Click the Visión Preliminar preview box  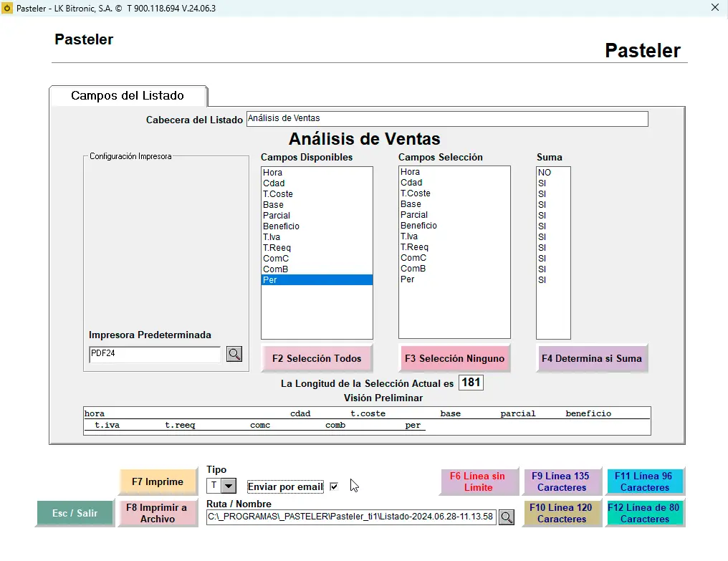coord(367,421)
